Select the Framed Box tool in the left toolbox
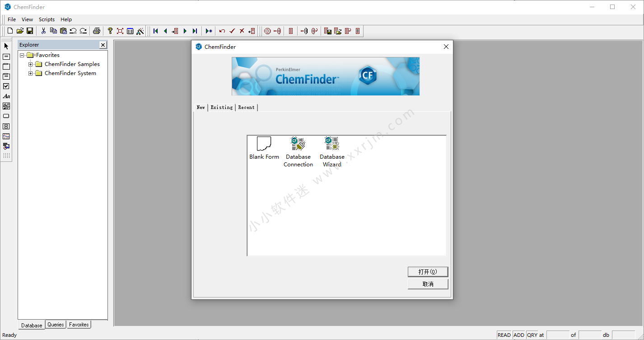The width and height of the screenshot is (644, 340). coord(6,76)
